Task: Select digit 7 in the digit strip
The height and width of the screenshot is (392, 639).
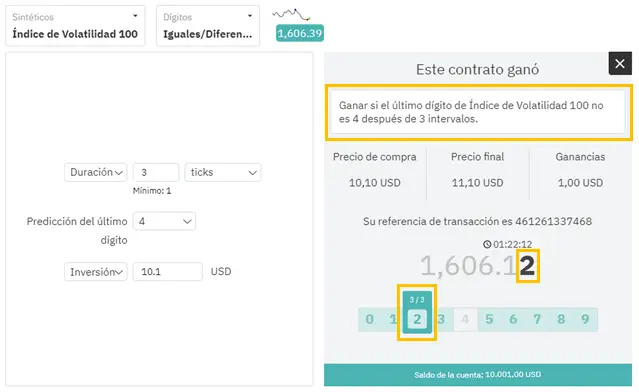Action: click(x=537, y=319)
